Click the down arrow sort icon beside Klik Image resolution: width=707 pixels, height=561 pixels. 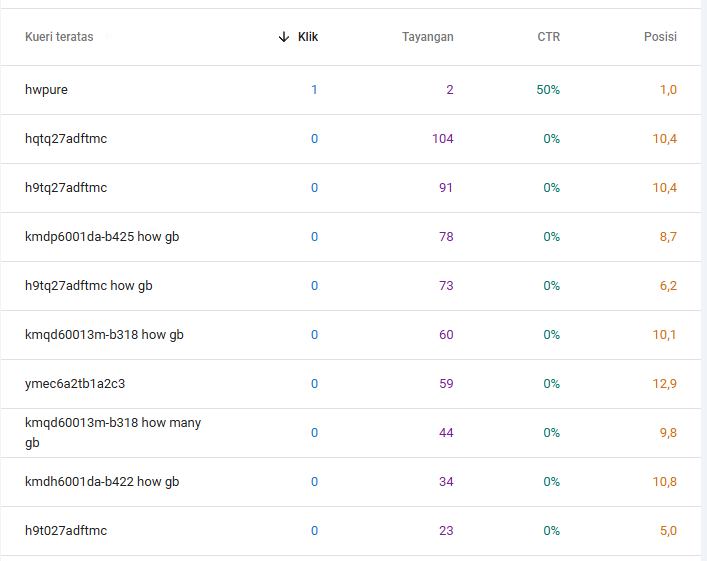[284, 37]
